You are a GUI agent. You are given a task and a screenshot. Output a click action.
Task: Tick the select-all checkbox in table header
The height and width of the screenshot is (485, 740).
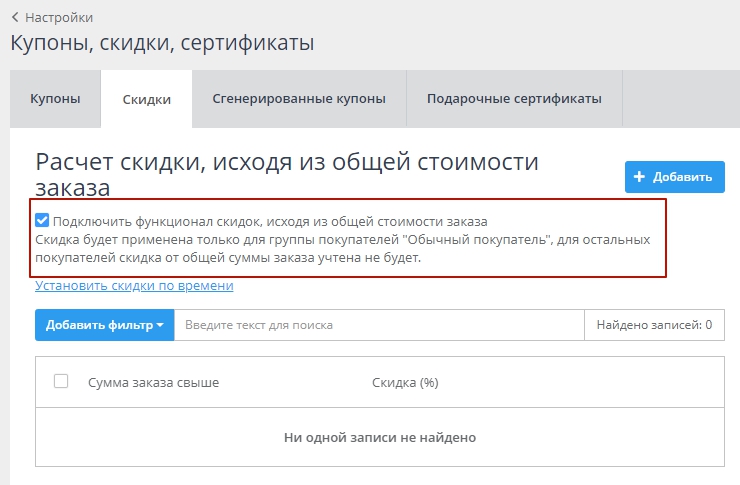click(x=61, y=381)
